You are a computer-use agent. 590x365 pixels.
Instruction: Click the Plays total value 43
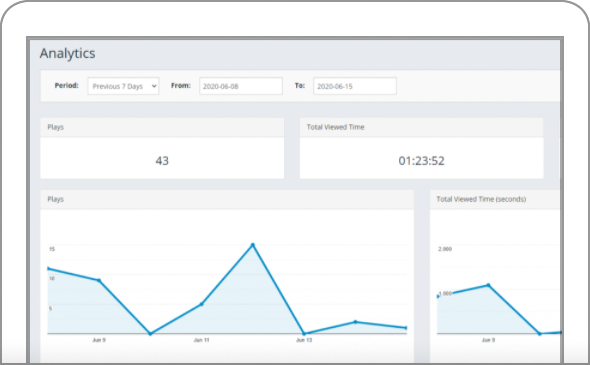tap(162, 161)
